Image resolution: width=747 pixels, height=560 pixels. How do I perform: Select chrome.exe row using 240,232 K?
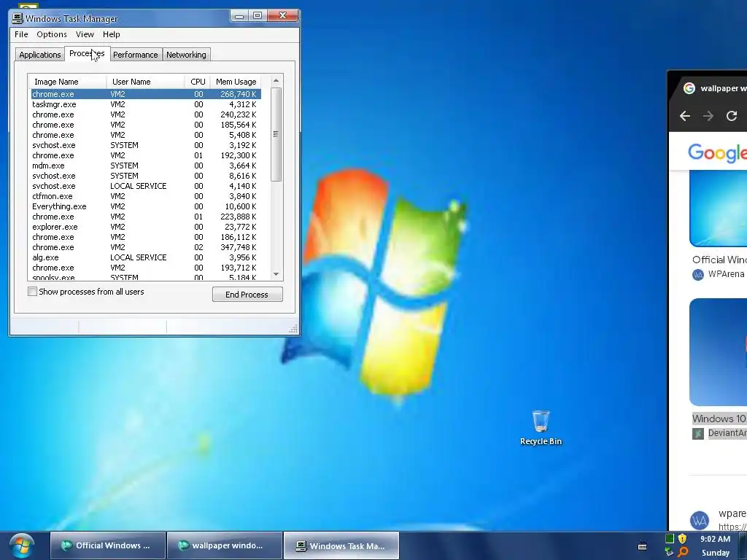click(146, 114)
